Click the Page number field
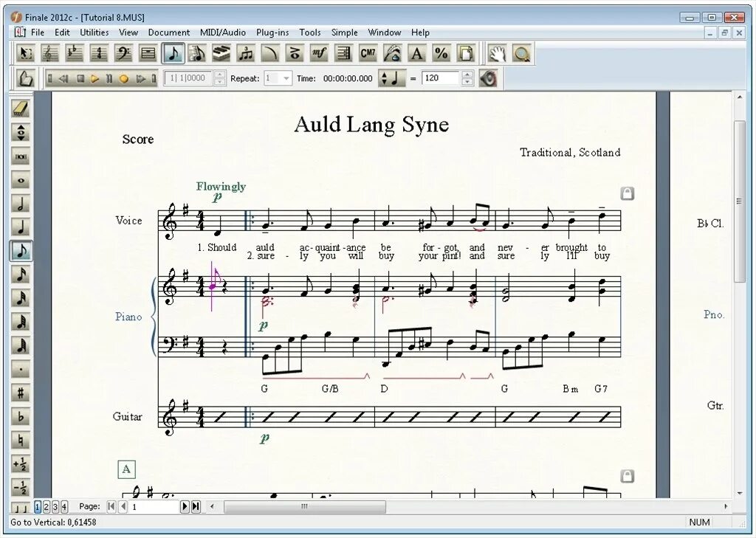The height and width of the screenshot is (538, 756). [x=154, y=507]
